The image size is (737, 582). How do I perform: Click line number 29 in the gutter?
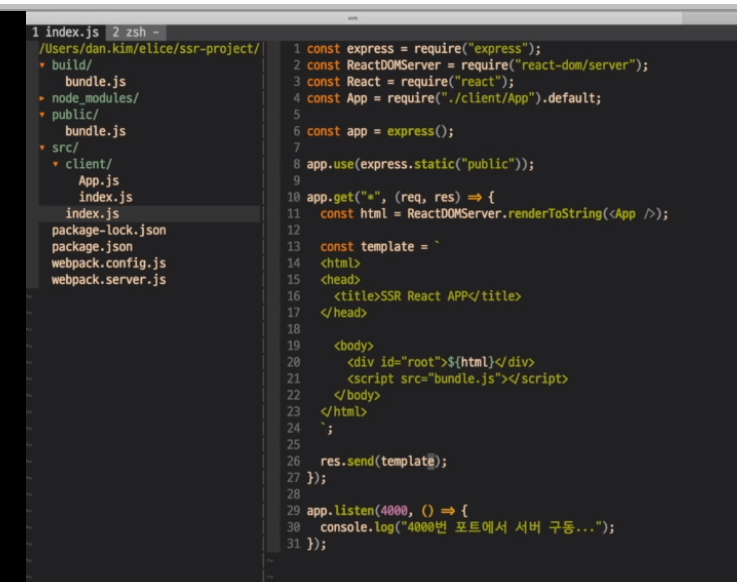(293, 511)
